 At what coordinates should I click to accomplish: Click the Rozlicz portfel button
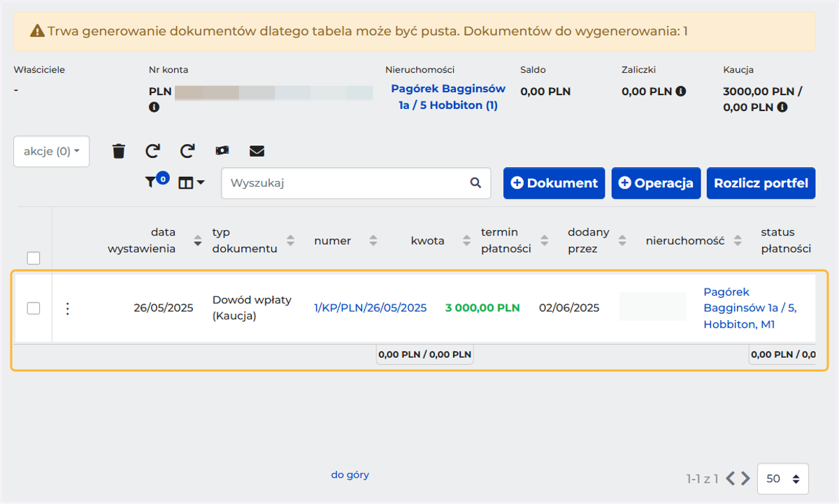pyautogui.click(x=761, y=183)
